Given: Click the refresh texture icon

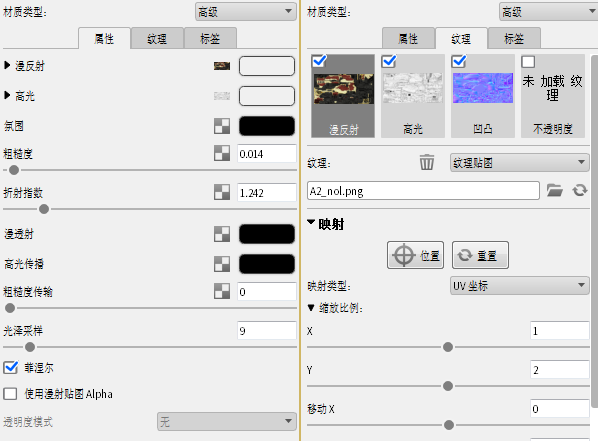Looking at the screenshot, I should 580,190.
